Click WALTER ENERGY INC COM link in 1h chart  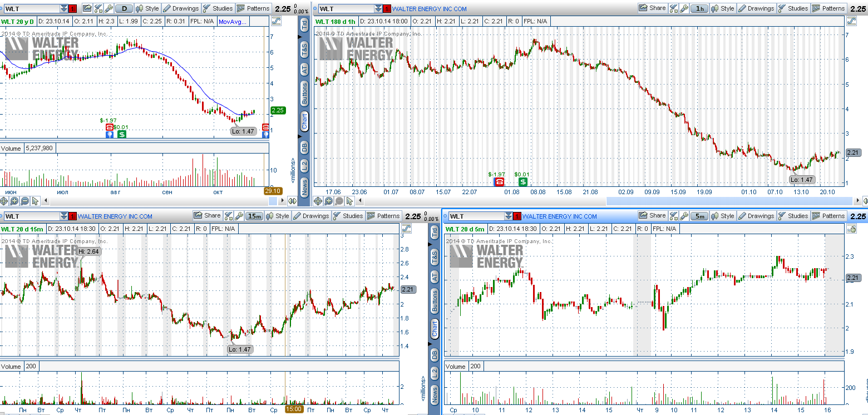pyautogui.click(x=430, y=9)
